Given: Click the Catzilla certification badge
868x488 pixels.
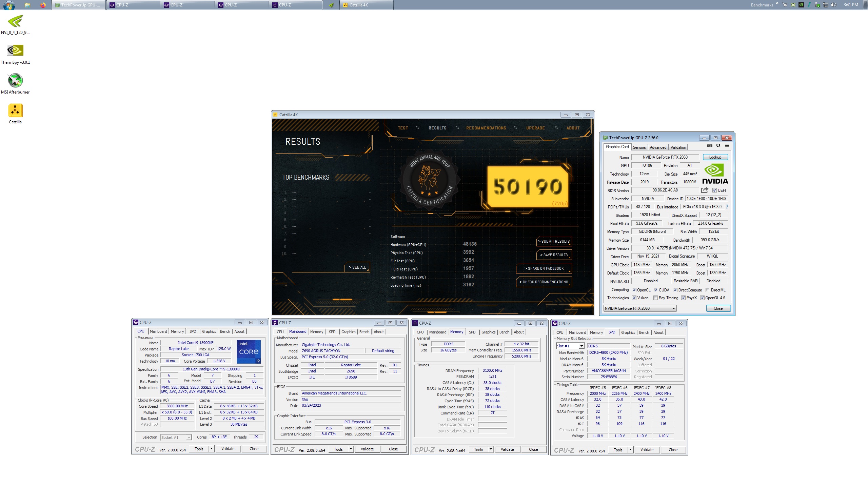Looking at the screenshot, I should [429, 179].
